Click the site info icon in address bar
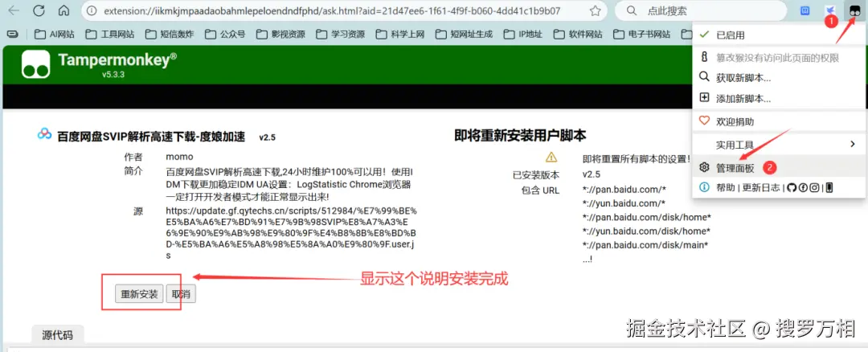Image resolution: width=868 pixels, height=352 pixels. pos(92,10)
